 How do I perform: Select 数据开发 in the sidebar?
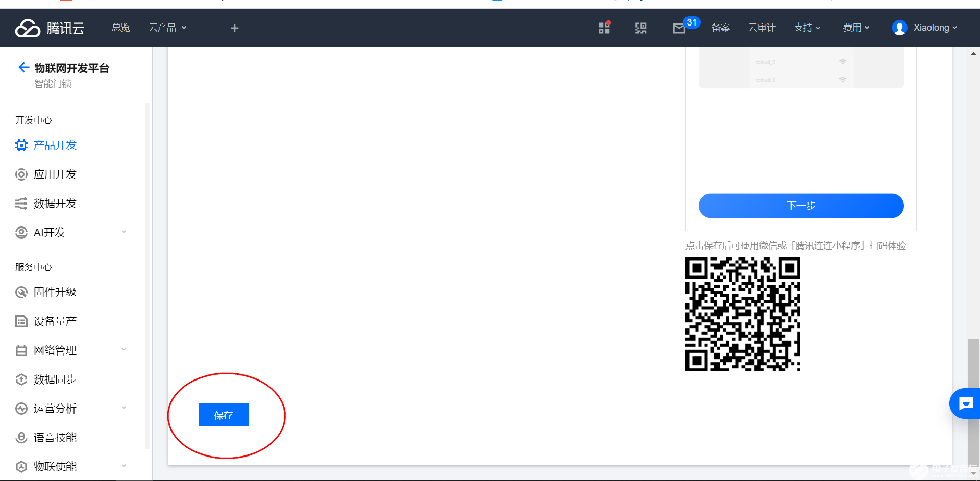point(55,204)
